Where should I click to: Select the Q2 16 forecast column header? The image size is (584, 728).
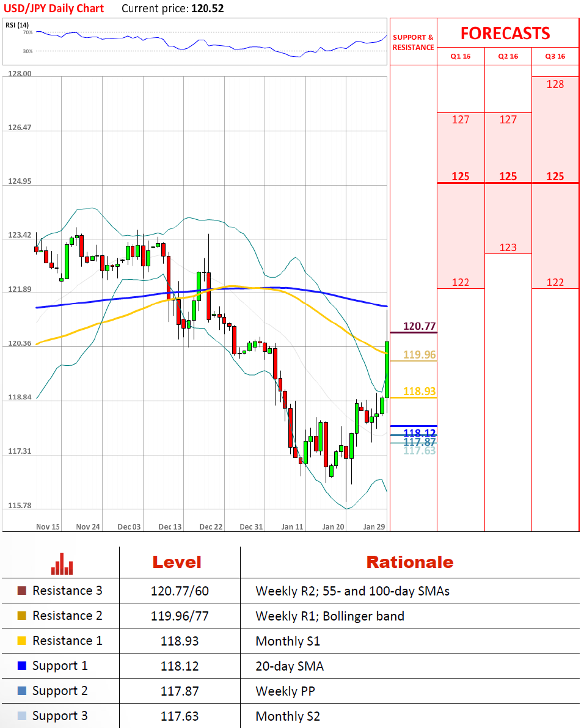coord(508,56)
